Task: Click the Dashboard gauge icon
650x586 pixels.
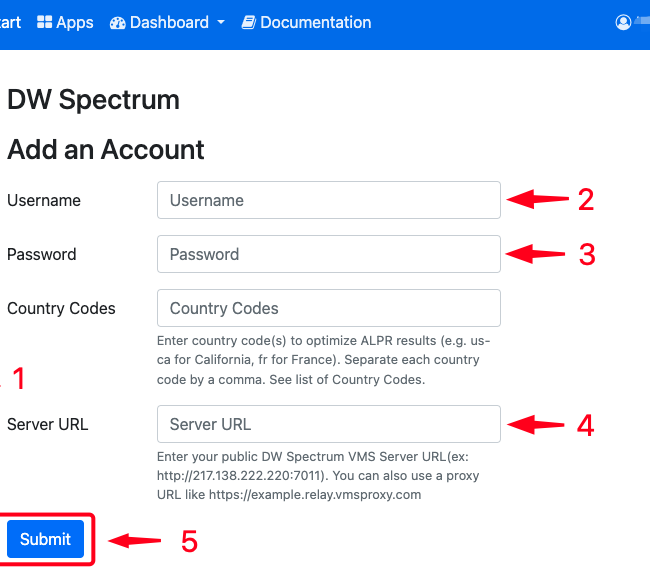Action: point(118,23)
